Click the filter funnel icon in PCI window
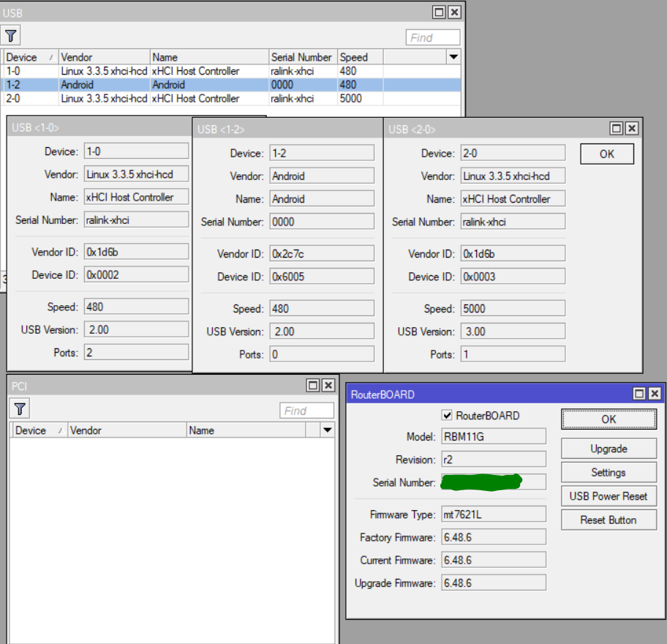The image size is (667, 644). (20, 408)
